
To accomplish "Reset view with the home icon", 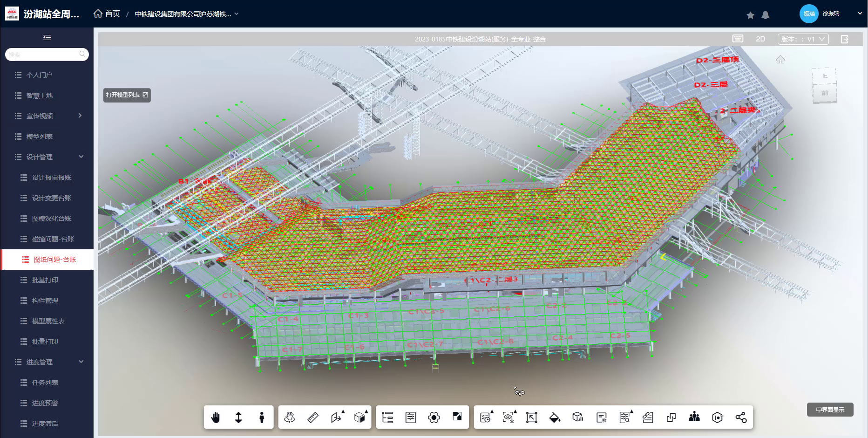I will click(x=780, y=60).
